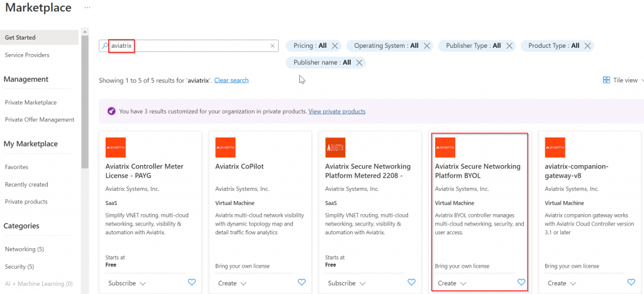Click the Marketplace search input field
The image size is (644, 294).
pyautogui.click(x=189, y=46)
